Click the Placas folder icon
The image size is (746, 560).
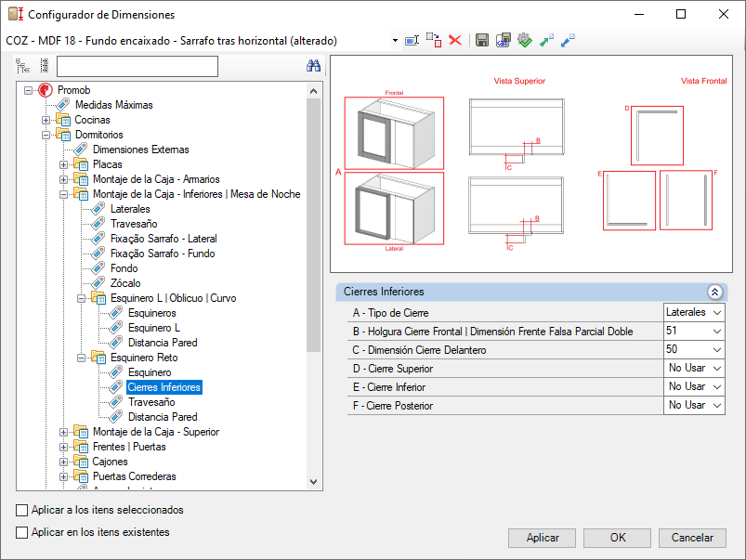(x=81, y=164)
